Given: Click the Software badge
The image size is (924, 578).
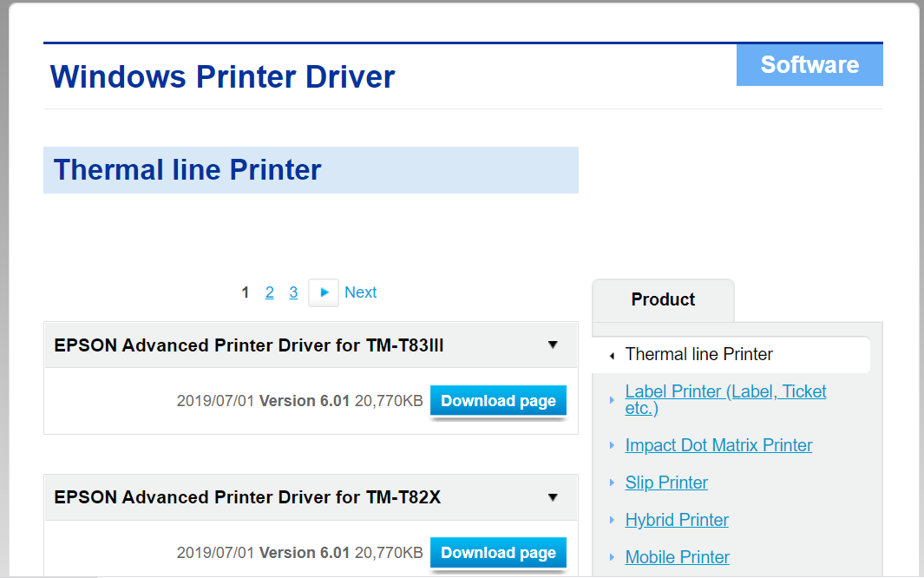Looking at the screenshot, I should point(809,65).
